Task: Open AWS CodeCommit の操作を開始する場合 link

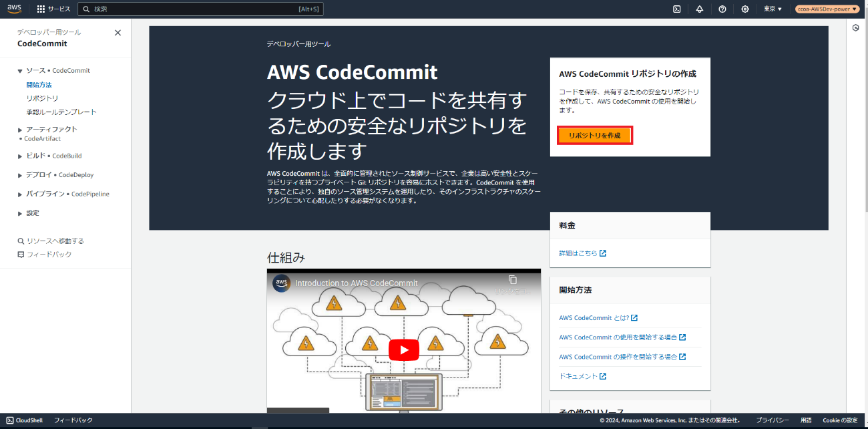Action: 622,357
